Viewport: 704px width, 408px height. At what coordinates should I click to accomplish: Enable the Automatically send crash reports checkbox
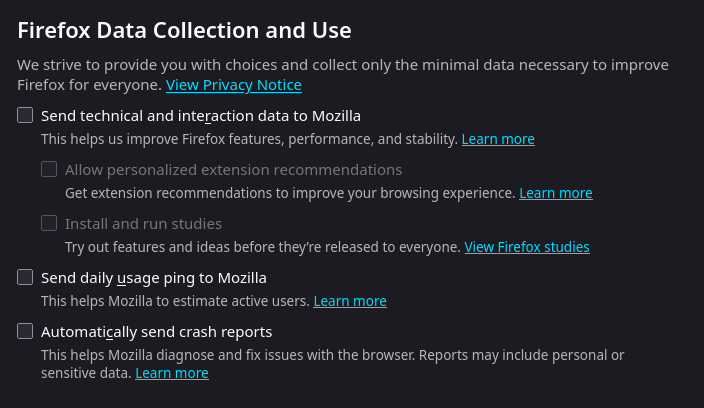(x=25, y=331)
